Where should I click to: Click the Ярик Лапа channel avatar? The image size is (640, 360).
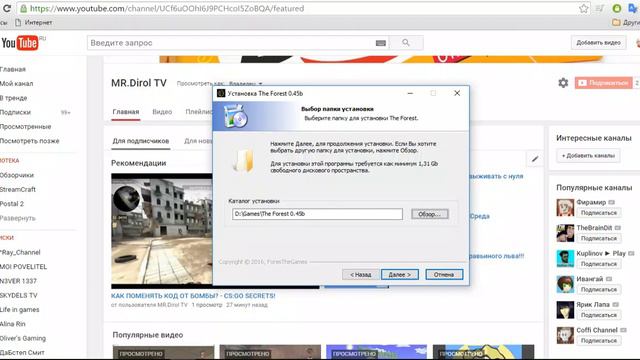565,310
